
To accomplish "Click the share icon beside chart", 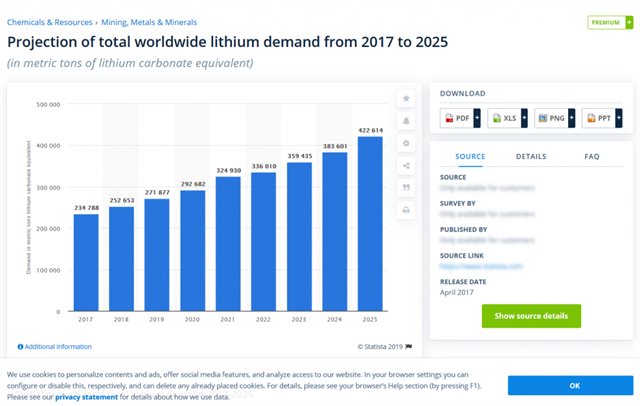I will coord(406,166).
